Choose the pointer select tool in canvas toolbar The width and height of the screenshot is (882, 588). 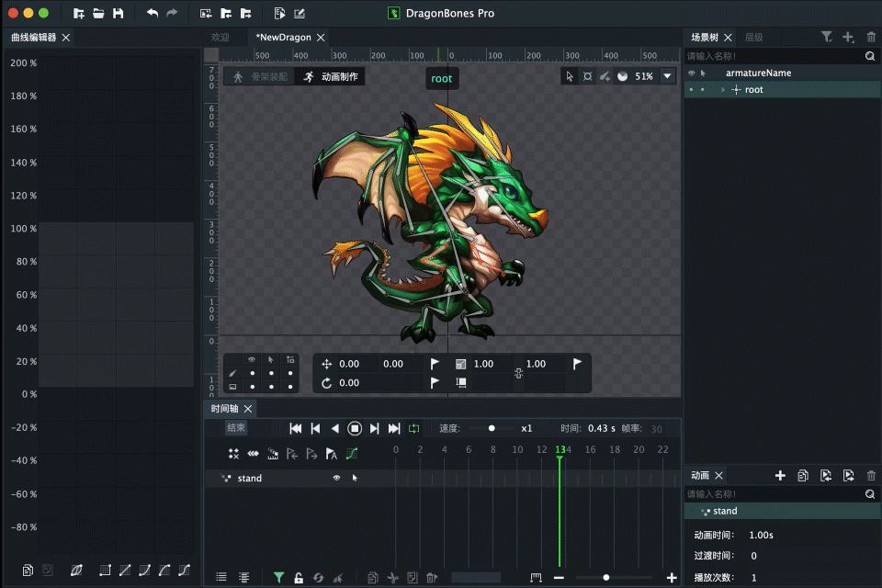[x=570, y=76]
